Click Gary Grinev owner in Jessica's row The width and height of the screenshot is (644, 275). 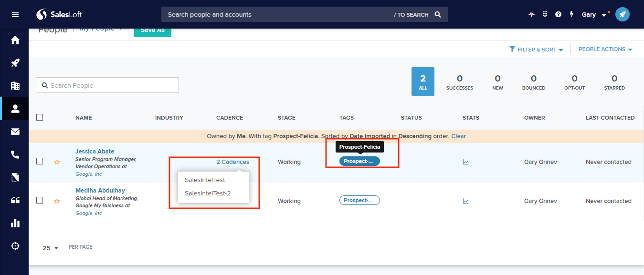[540, 162]
